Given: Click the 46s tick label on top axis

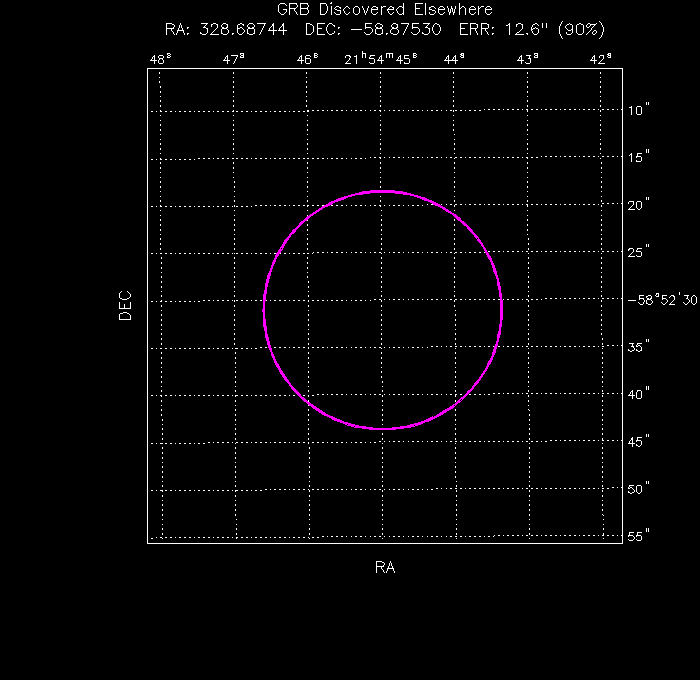Looking at the screenshot, I should click(x=307, y=59).
